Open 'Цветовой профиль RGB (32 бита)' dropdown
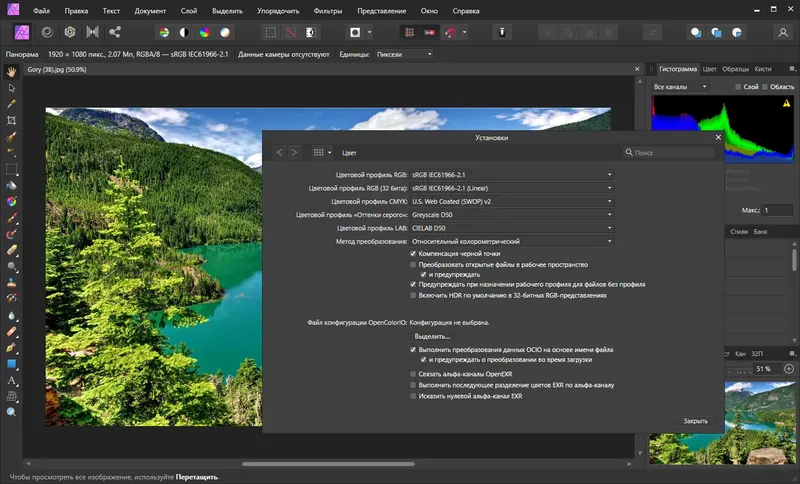This screenshot has height=484, width=800. pyautogui.click(x=511, y=188)
